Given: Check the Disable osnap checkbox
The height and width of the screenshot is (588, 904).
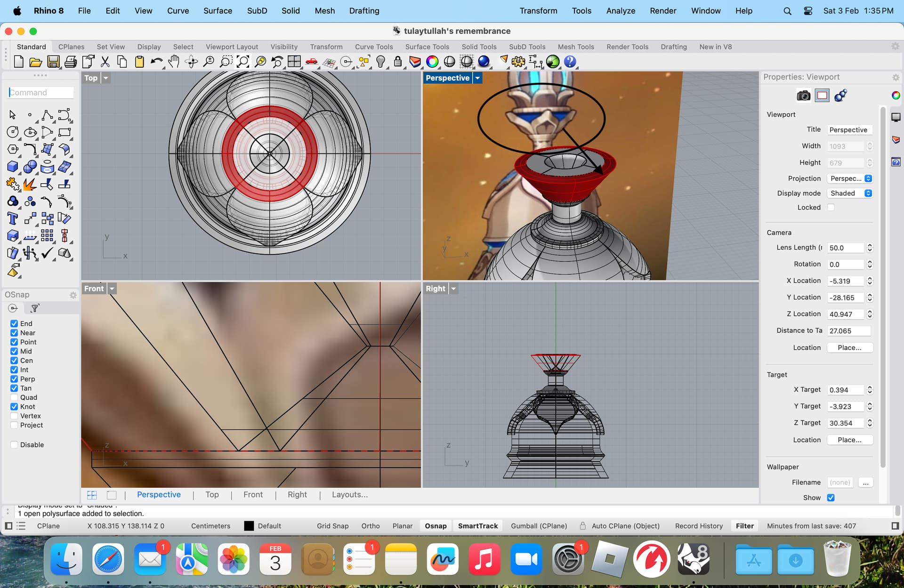Looking at the screenshot, I should 14,445.
